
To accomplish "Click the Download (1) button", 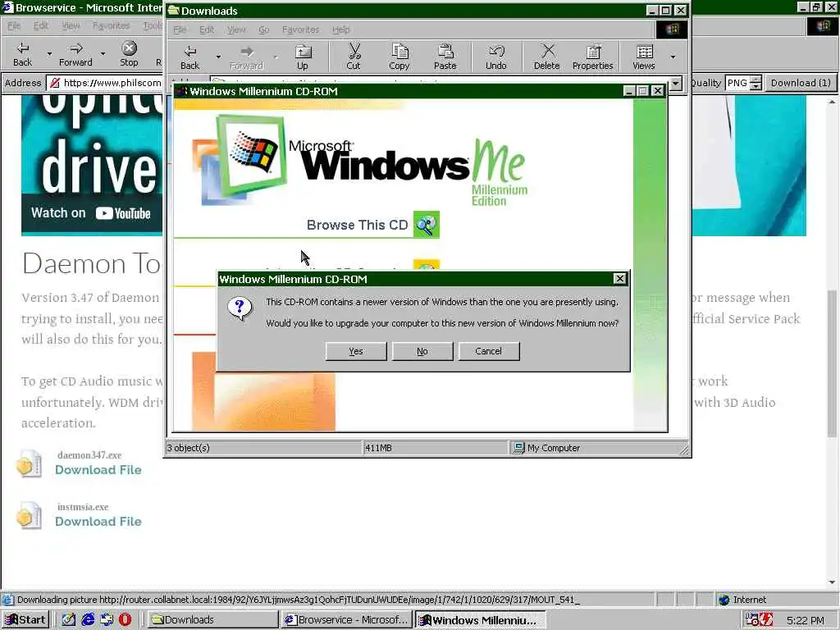I will tap(801, 83).
